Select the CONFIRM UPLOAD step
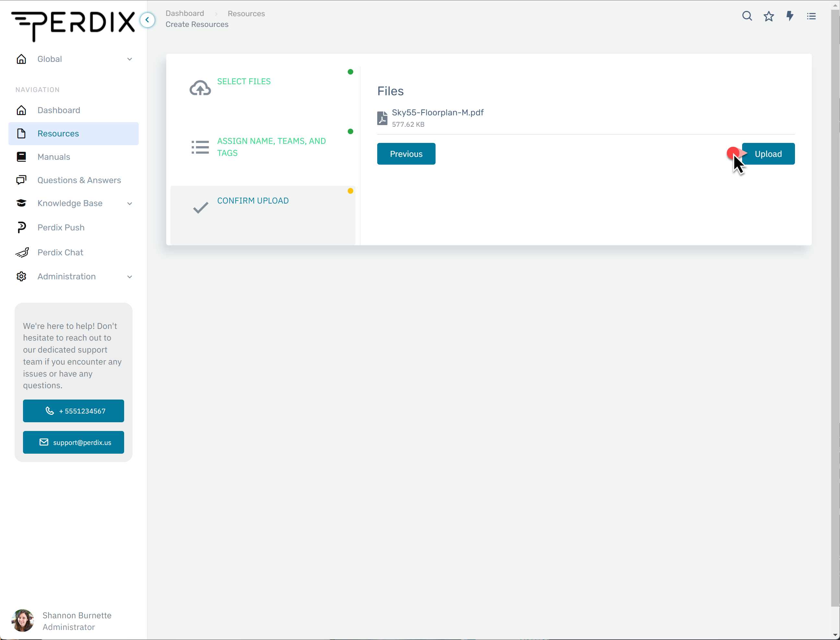The height and width of the screenshot is (640, 840). click(x=263, y=215)
